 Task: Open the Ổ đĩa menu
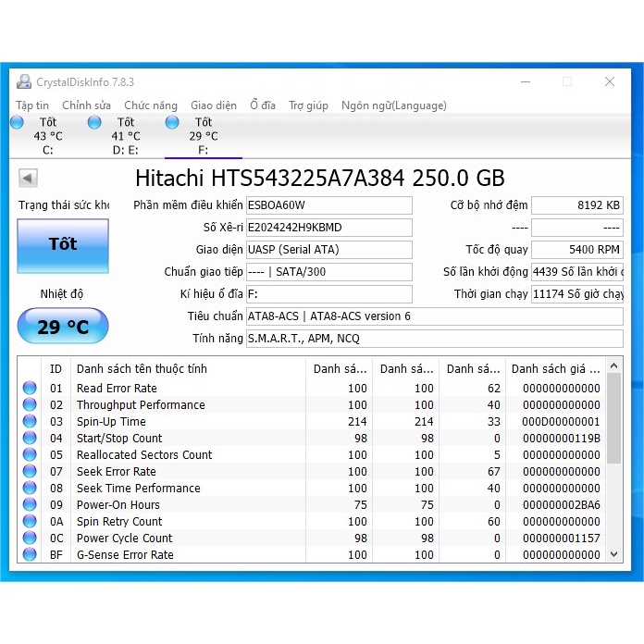pyautogui.click(x=263, y=105)
